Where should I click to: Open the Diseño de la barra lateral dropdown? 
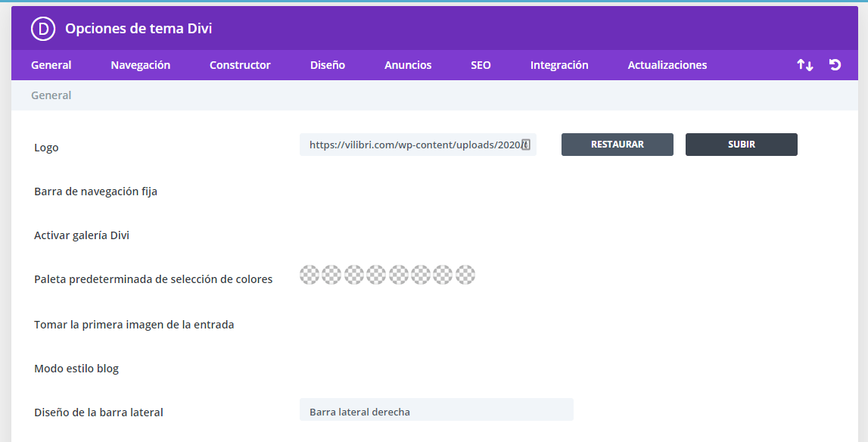tap(436, 410)
